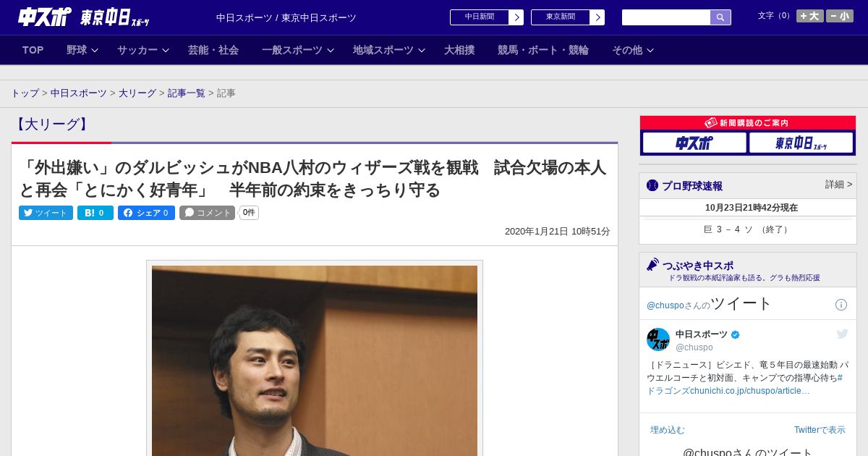The image size is (868, 456).
Task: Bookmark article with Hatena B! button
Action: [x=95, y=213]
